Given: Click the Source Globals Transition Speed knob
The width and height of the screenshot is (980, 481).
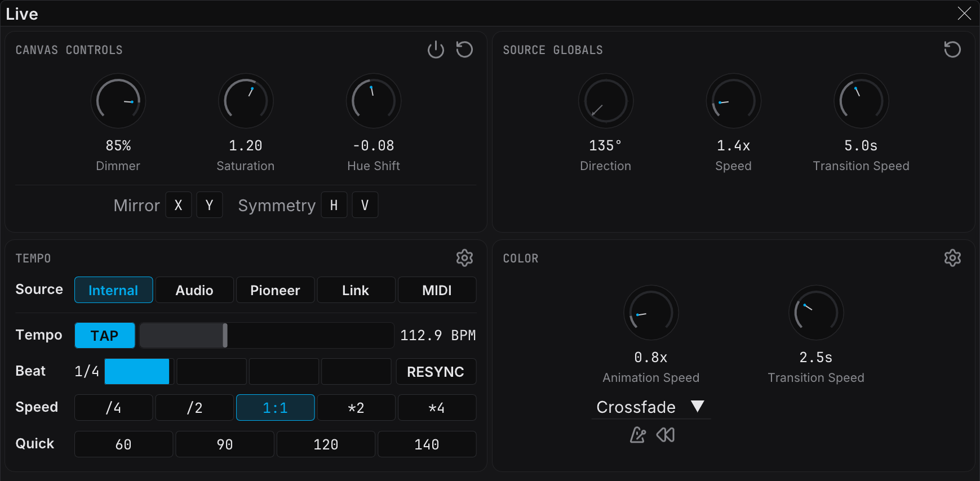Looking at the screenshot, I should [861, 101].
